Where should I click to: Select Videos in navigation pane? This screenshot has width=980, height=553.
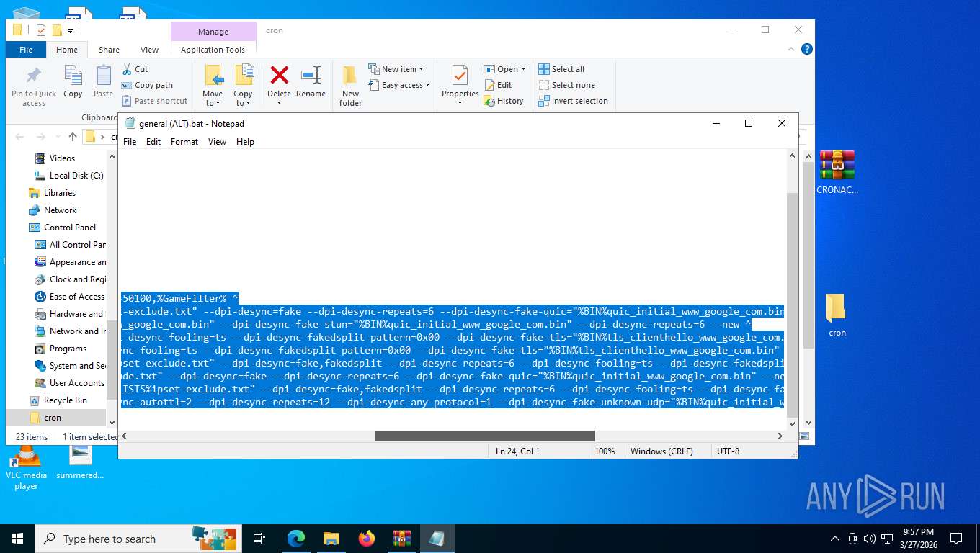point(62,158)
